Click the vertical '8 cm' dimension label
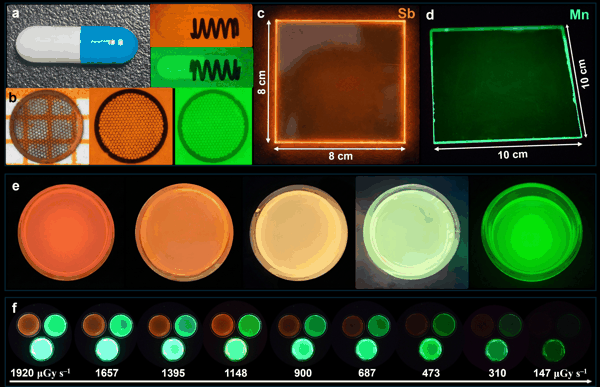Screen dimensions: 600x387 point(262,82)
